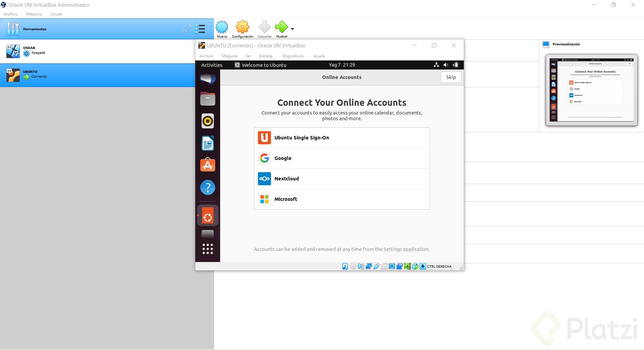Open Ubuntu Software from the dock
Screen dimensions: 644x350
click(x=208, y=165)
